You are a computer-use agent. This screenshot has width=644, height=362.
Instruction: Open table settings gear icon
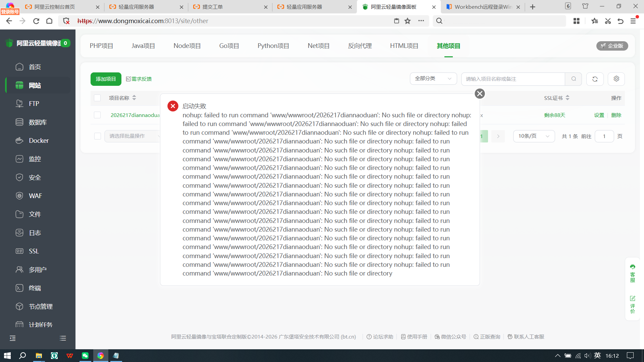pos(616,79)
